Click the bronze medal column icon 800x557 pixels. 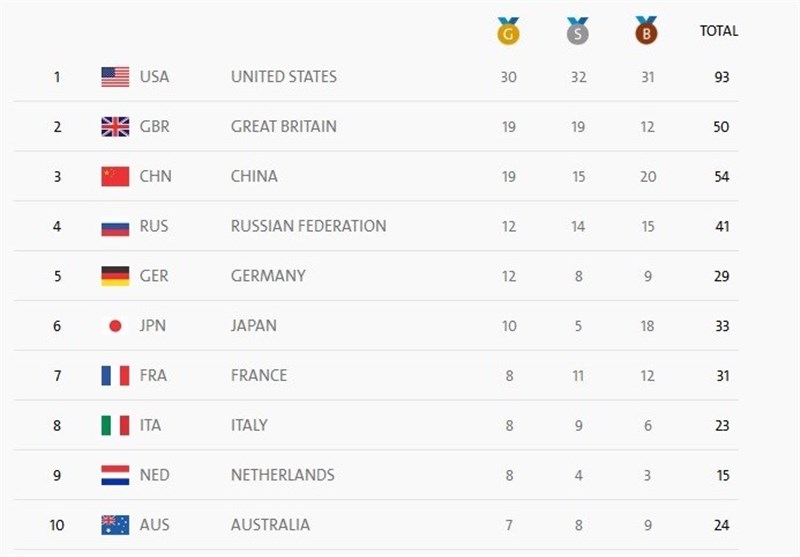click(647, 31)
